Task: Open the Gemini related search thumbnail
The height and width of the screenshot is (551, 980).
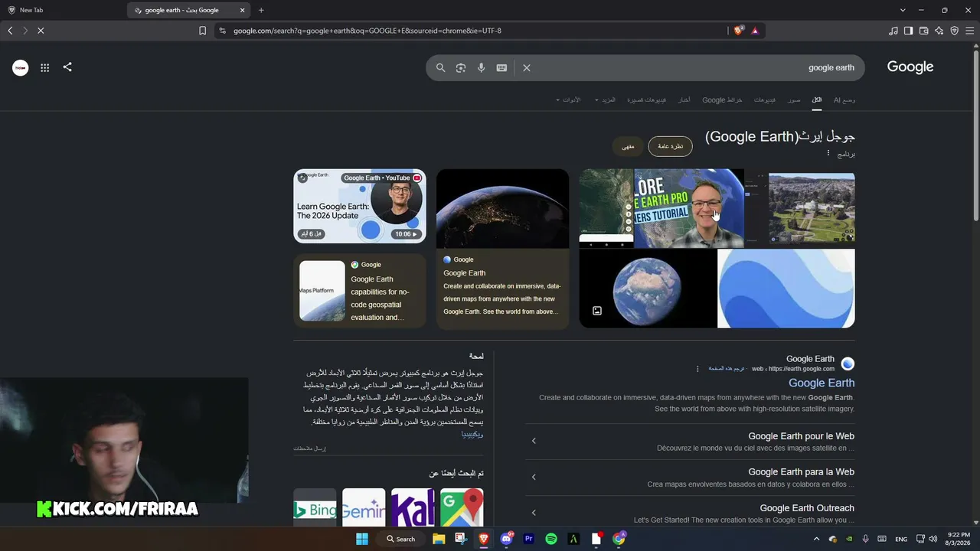Action: (x=364, y=507)
